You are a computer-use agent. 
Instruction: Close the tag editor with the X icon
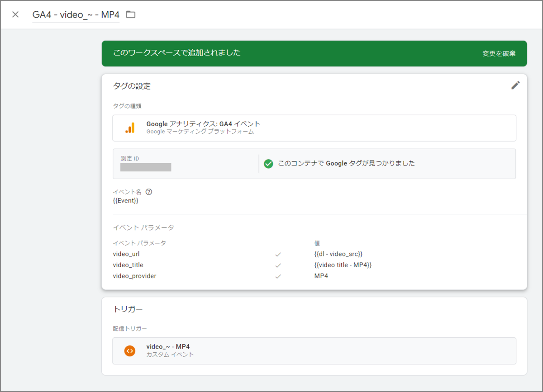pyautogui.click(x=15, y=14)
